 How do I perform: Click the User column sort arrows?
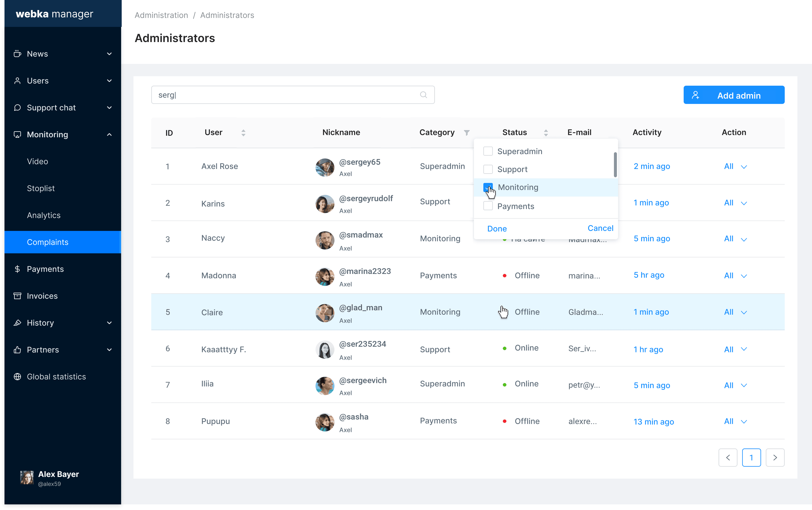click(243, 132)
